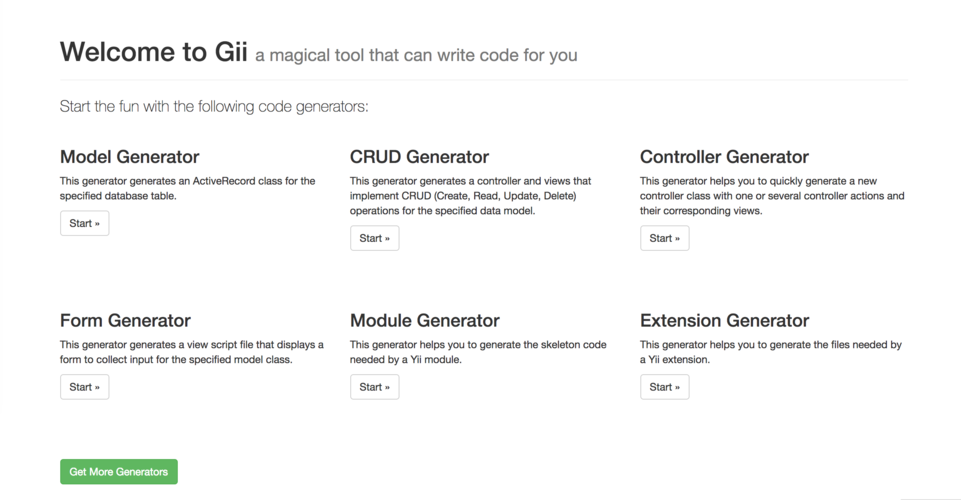
Task: Start the Form Generator
Action: tap(84, 387)
